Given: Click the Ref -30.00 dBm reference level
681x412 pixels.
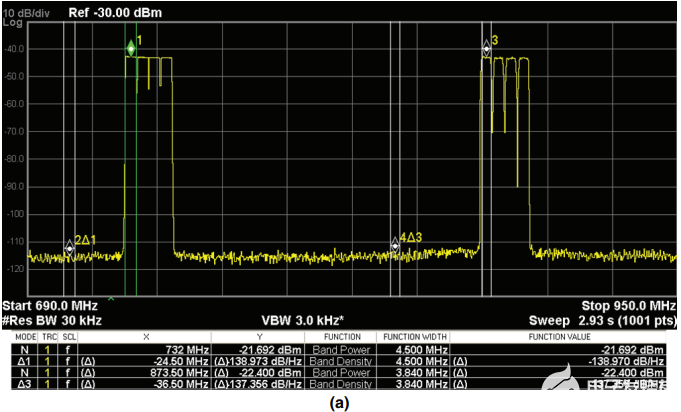Looking at the screenshot, I should click(115, 13).
